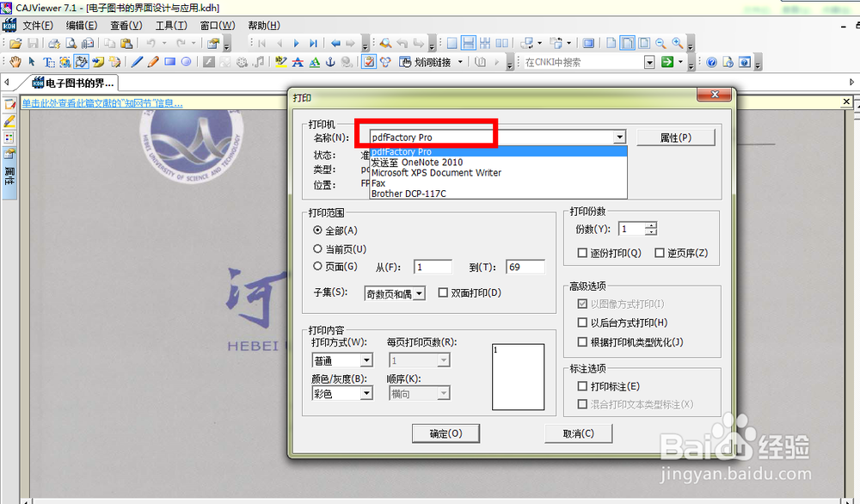The width and height of the screenshot is (860, 504).
Task: Click the 确定(O) OK button
Action: 445,433
